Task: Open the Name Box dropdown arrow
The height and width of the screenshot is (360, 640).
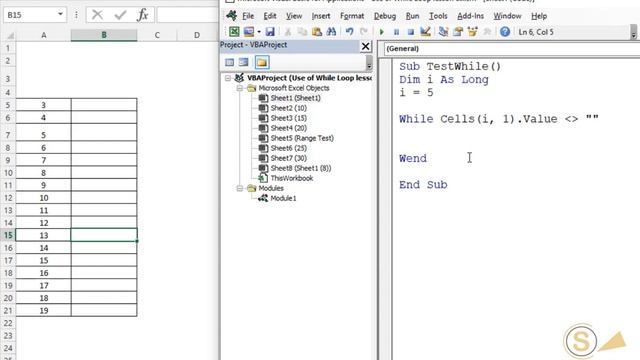Action: [x=60, y=14]
